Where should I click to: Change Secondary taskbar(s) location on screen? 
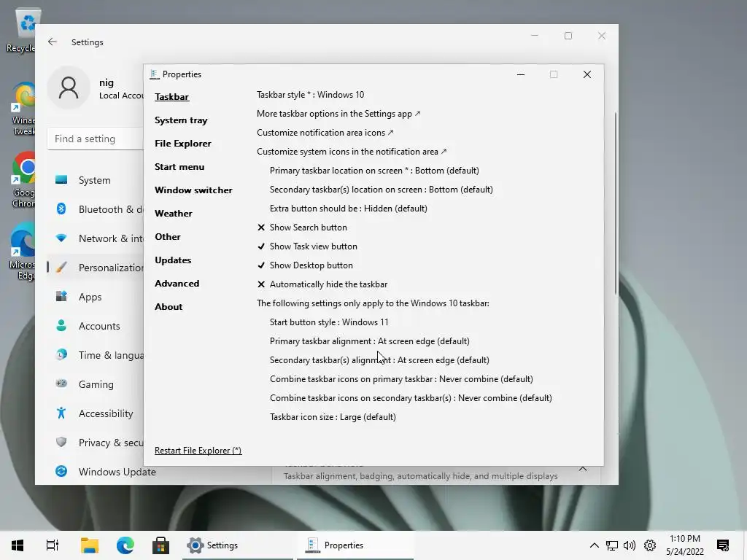tap(381, 190)
